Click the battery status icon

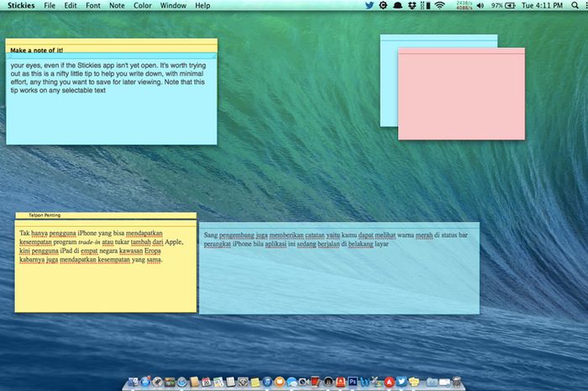coord(511,5)
